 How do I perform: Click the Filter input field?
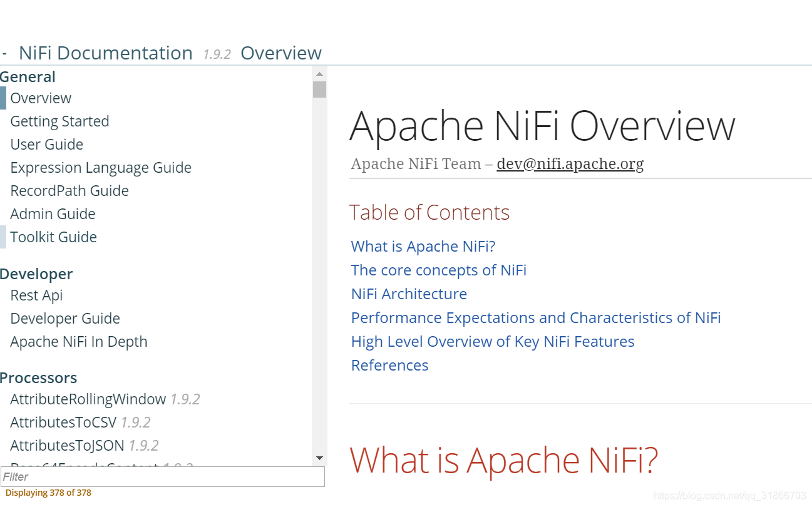pyautogui.click(x=163, y=477)
